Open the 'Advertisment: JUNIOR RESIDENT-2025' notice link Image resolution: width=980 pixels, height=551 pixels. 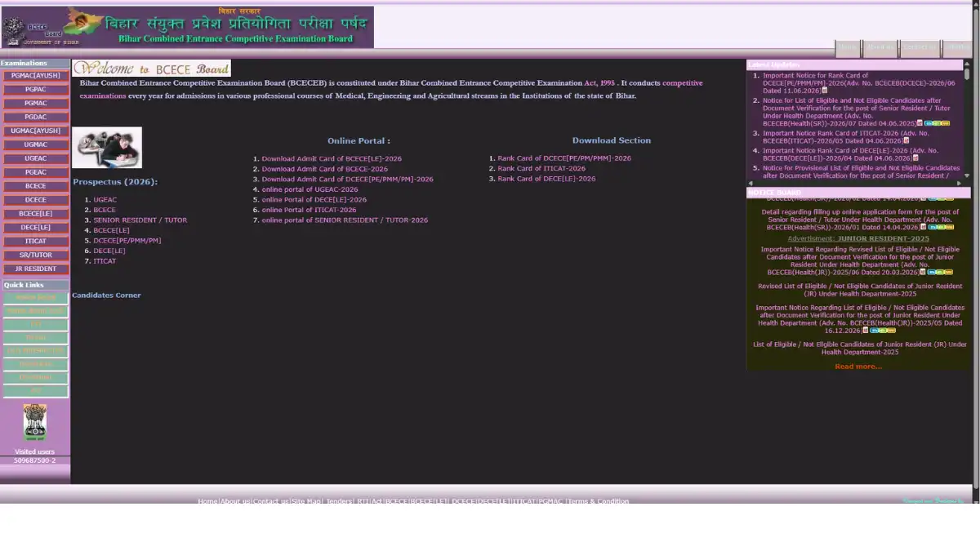[858, 238]
